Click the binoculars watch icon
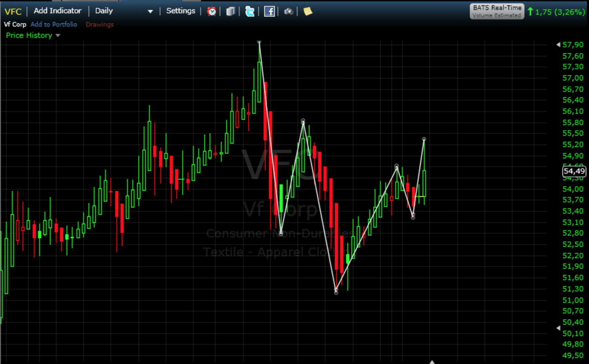This screenshot has height=364, width=589. [289, 12]
